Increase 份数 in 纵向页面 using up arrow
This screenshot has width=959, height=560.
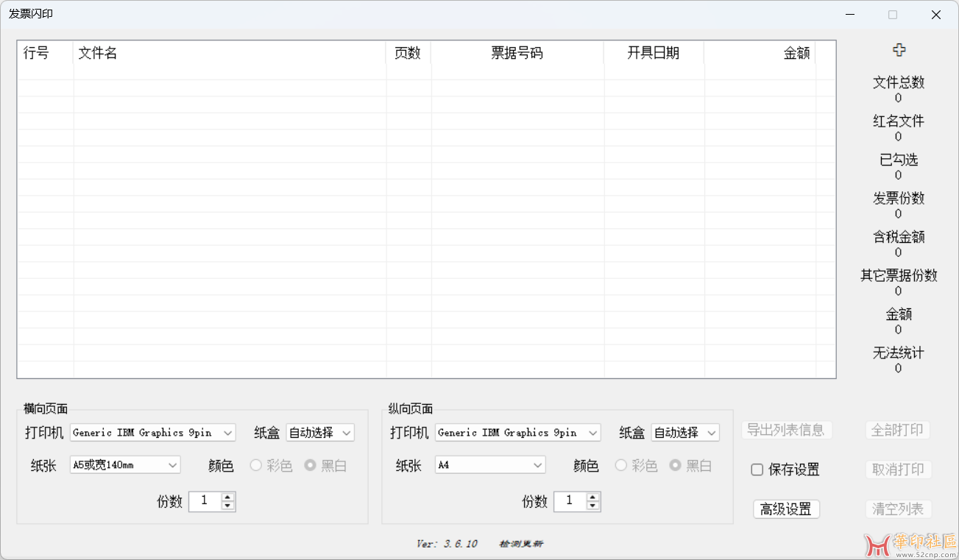click(593, 497)
